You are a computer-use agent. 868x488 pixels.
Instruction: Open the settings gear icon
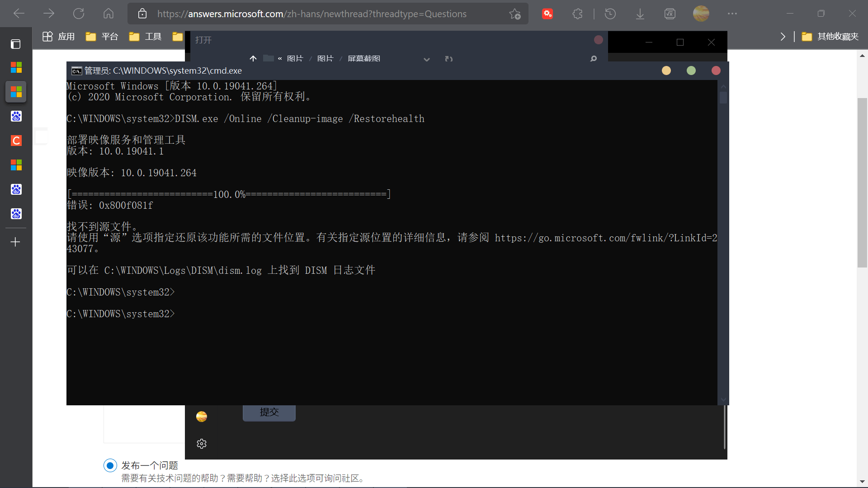(x=202, y=444)
